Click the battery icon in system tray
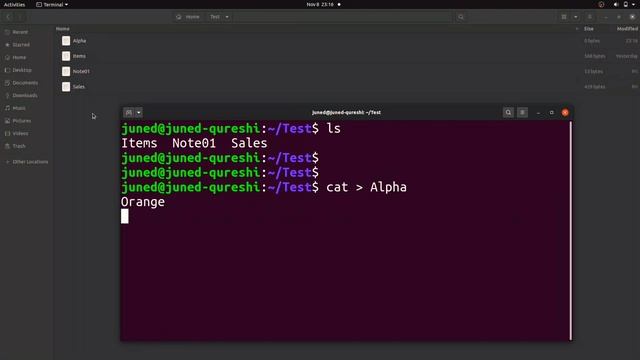Viewport: 640px width, 360px height. pyautogui.click(x=626, y=4)
